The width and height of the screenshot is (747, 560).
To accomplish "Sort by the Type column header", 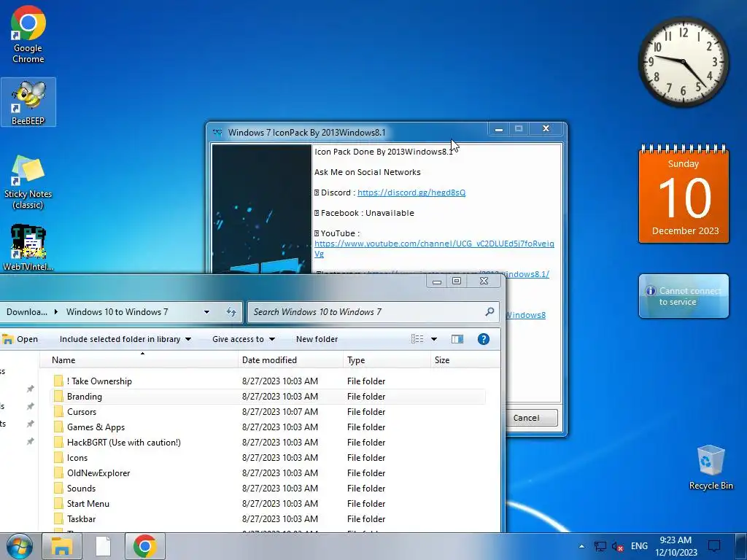I will [x=387, y=360].
